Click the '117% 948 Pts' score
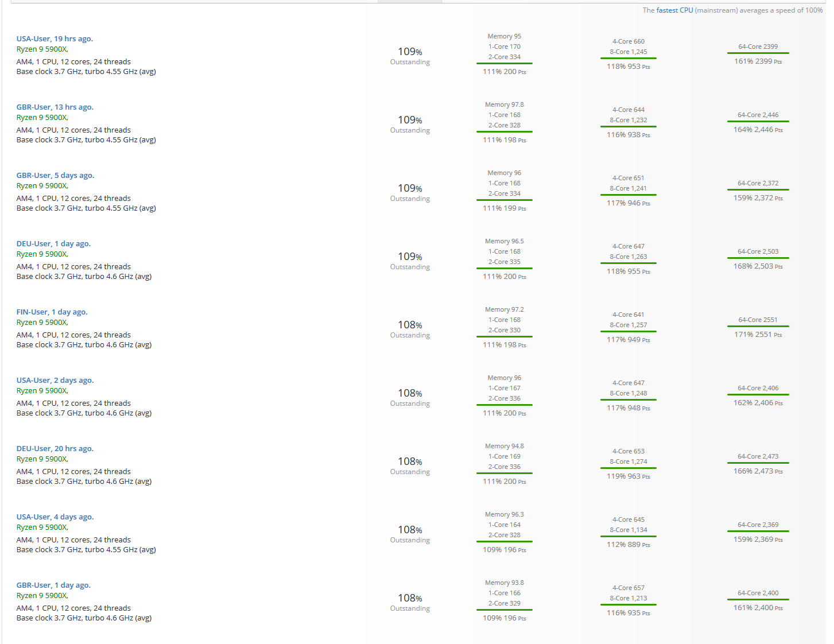This screenshot has height=644, width=834. tap(629, 408)
